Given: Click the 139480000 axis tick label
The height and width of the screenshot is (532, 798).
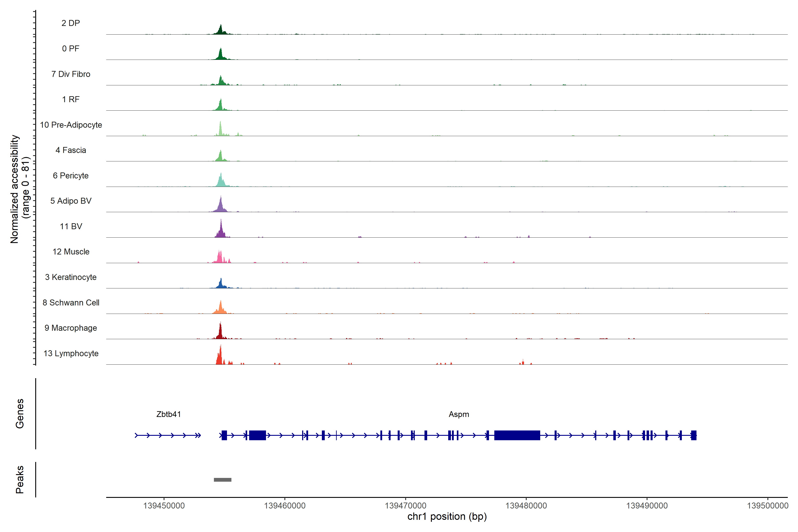Looking at the screenshot, I should [526, 506].
